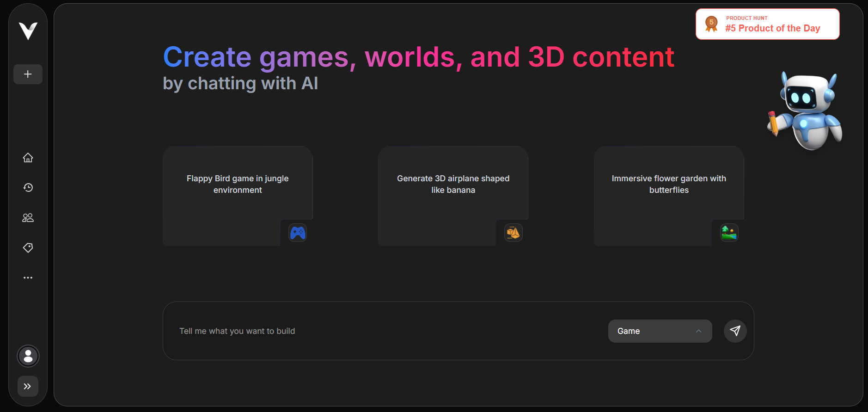This screenshot has width=868, height=412.
Task: Start a new project with the plus button
Action: 28,74
